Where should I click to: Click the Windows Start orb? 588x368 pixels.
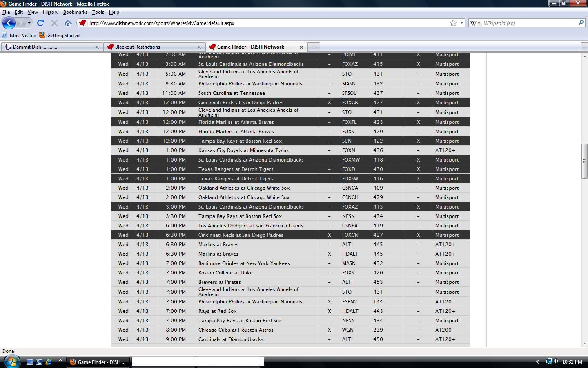(x=11, y=361)
